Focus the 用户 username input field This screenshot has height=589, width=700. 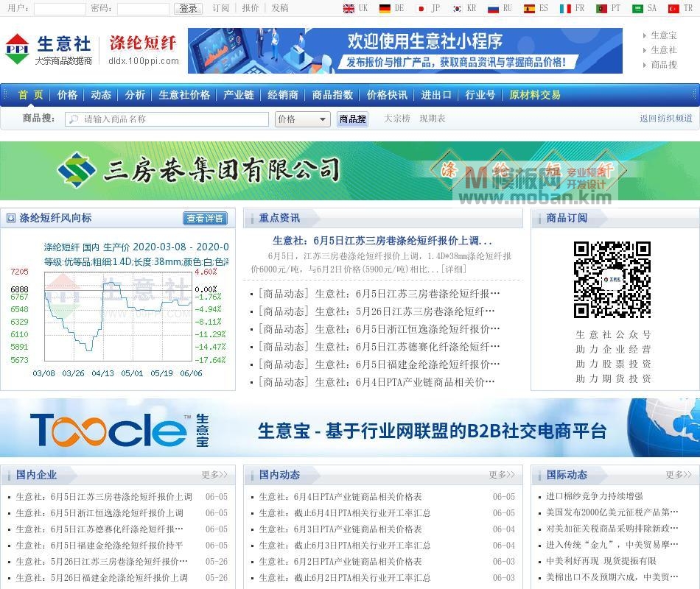click(60, 9)
